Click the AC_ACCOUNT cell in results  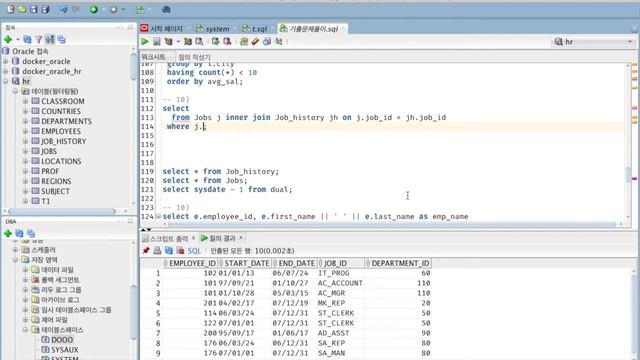340,283
